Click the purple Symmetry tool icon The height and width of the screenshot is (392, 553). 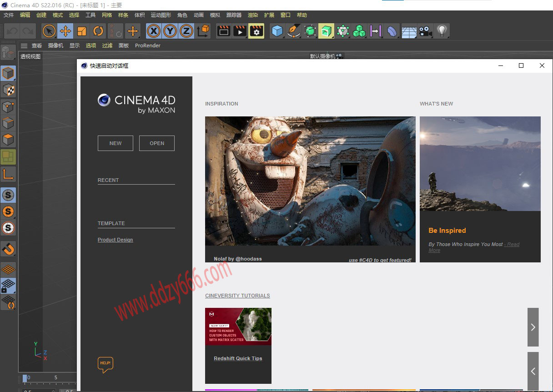point(376,31)
